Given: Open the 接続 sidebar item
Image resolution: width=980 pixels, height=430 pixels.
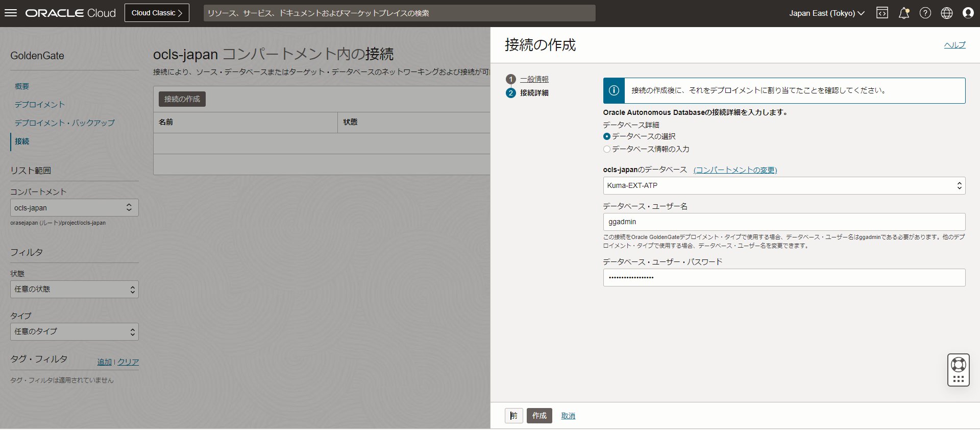Looking at the screenshot, I should coord(22,141).
